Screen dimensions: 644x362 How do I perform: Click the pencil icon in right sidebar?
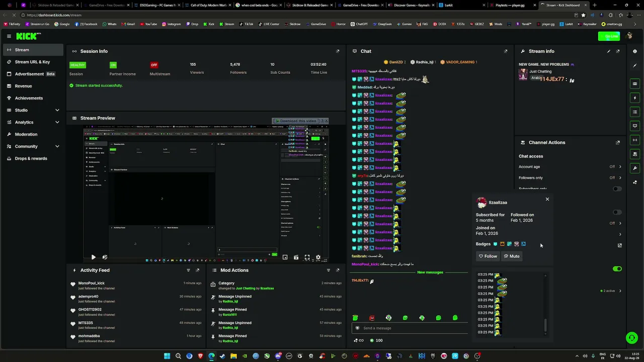[635, 65]
